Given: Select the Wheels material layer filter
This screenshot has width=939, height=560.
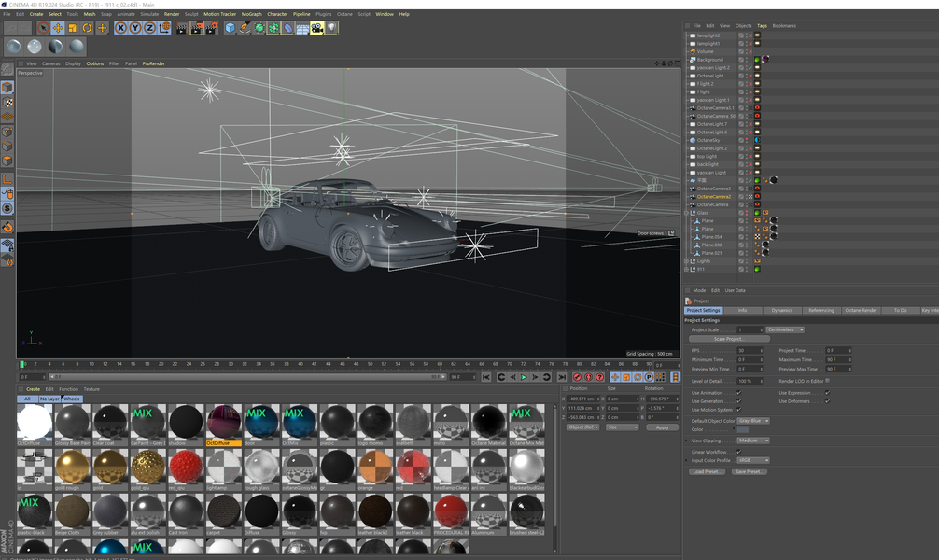Looking at the screenshot, I should (72, 399).
